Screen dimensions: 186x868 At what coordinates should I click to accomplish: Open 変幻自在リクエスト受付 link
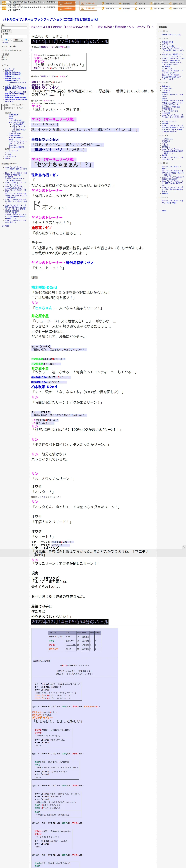[17, 92]
